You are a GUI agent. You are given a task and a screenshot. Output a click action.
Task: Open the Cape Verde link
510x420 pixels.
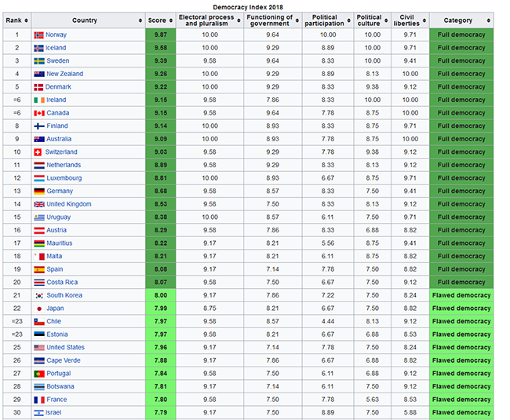pos(64,360)
